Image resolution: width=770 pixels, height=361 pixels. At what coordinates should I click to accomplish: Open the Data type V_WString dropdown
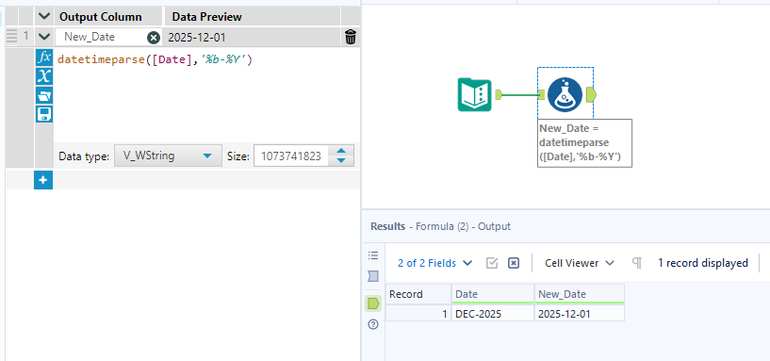point(168,157)
